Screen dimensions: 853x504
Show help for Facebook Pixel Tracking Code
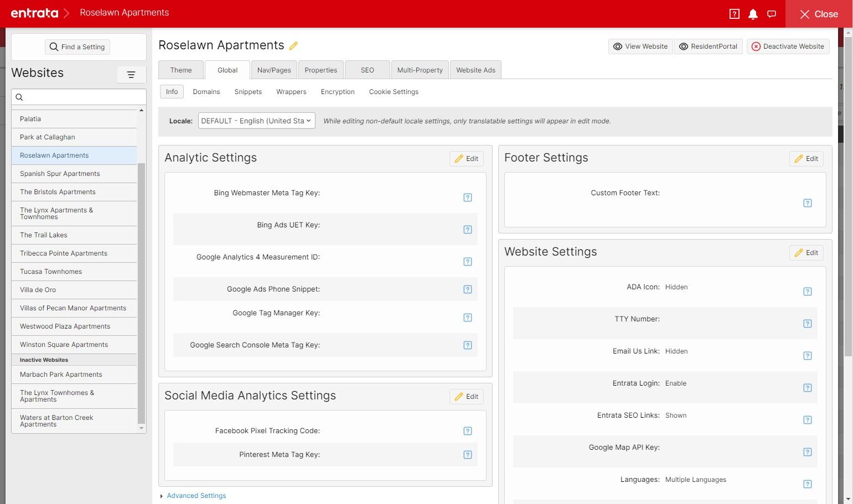click(x=468, y=431)
